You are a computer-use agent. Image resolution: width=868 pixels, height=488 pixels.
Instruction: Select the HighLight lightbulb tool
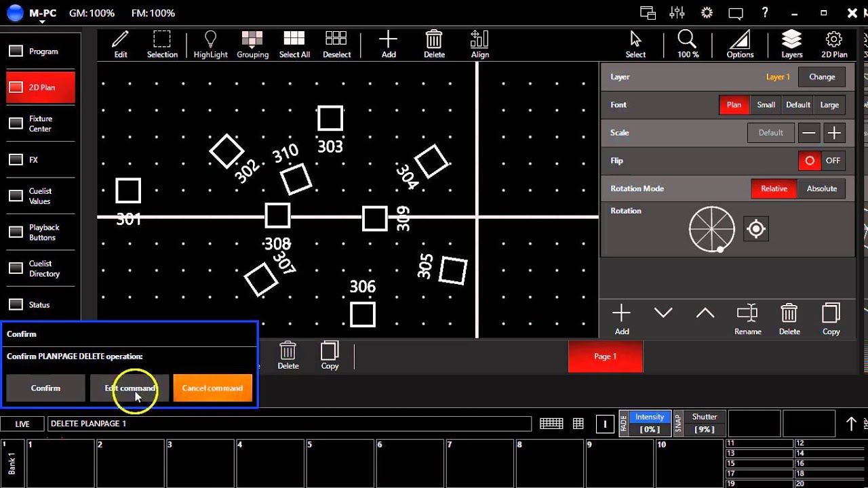(210, 44)
